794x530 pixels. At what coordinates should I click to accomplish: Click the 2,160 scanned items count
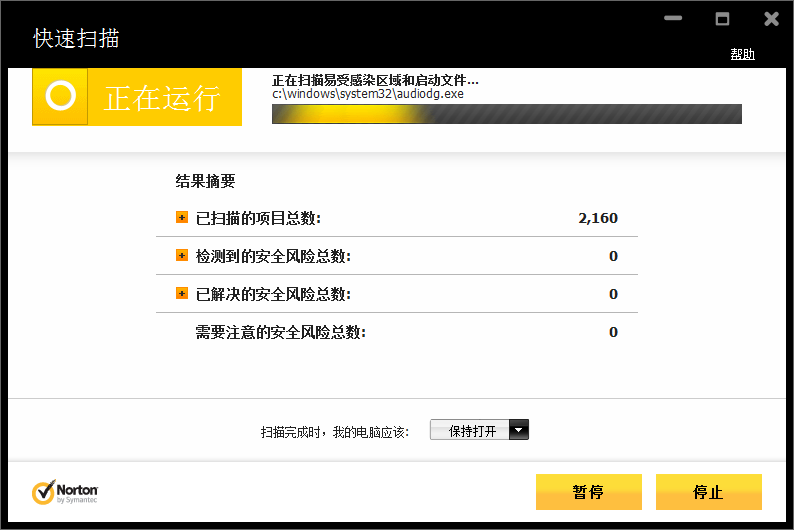pos(597,218)
